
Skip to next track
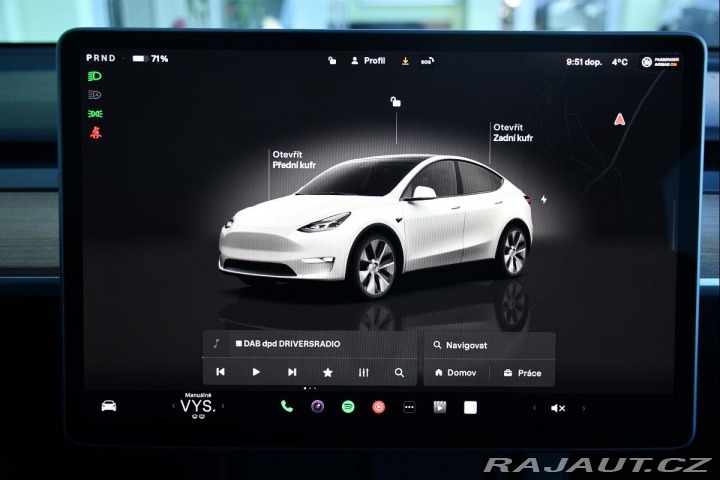(292, 372)
